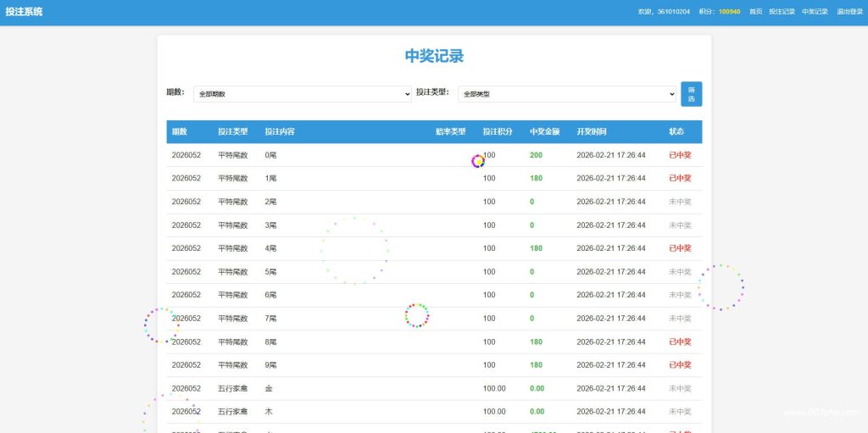Click 五行家禽 type in the 金 row
This screenshot has height=433, width=868.
pyautogui.click(x=233, y=389)
